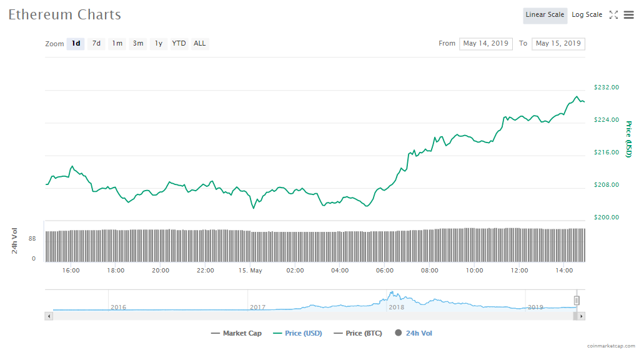Click the From date field
The image size is (644, 355).
485,44
